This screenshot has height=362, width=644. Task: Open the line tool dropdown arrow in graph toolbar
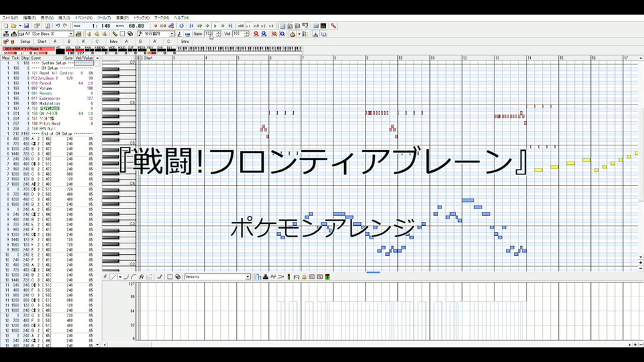click(120, 277)
